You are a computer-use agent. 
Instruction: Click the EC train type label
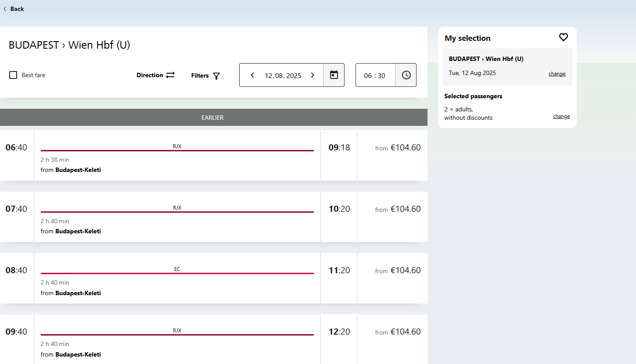click(x=177, y=269)
